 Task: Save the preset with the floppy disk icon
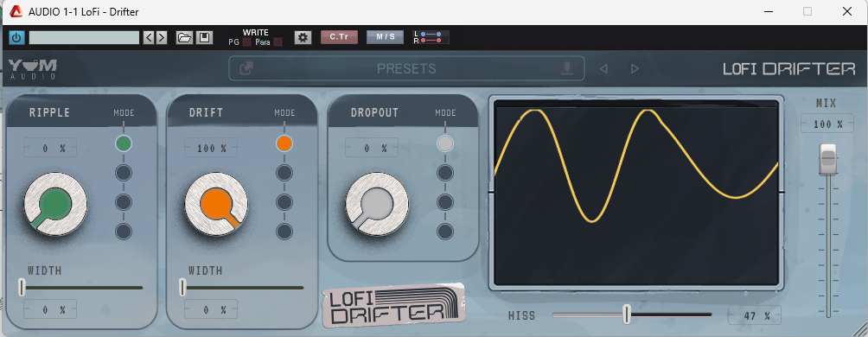pyautogui.click(x=204, y=38)
